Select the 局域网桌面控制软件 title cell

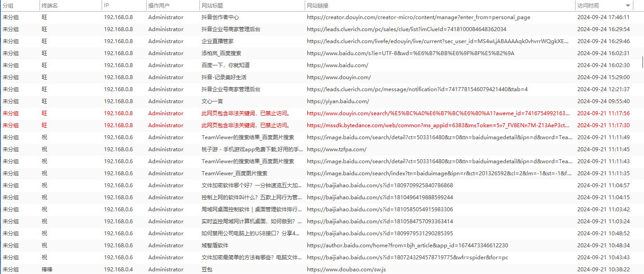(252, 210)
